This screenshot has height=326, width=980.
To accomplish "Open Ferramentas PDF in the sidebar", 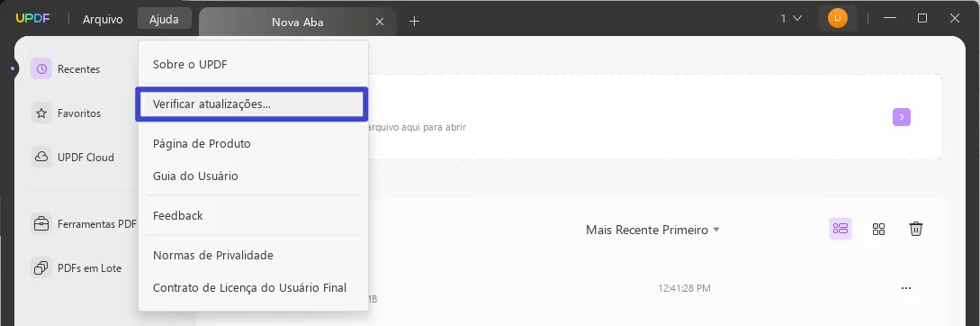I will tap(97, 224).
